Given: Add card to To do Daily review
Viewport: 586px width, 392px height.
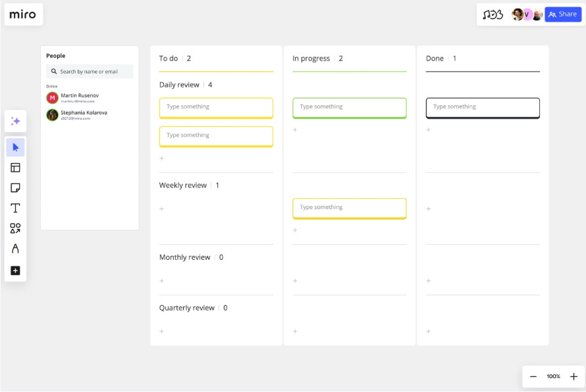Looking at the screenshot, I should (x=162, y=159).
